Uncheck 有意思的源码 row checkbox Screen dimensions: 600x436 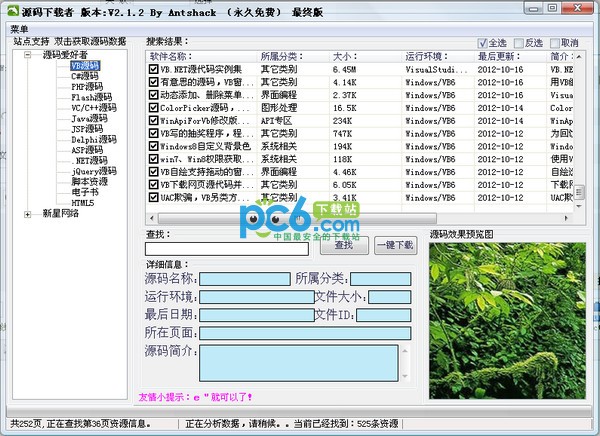point(153,82)
